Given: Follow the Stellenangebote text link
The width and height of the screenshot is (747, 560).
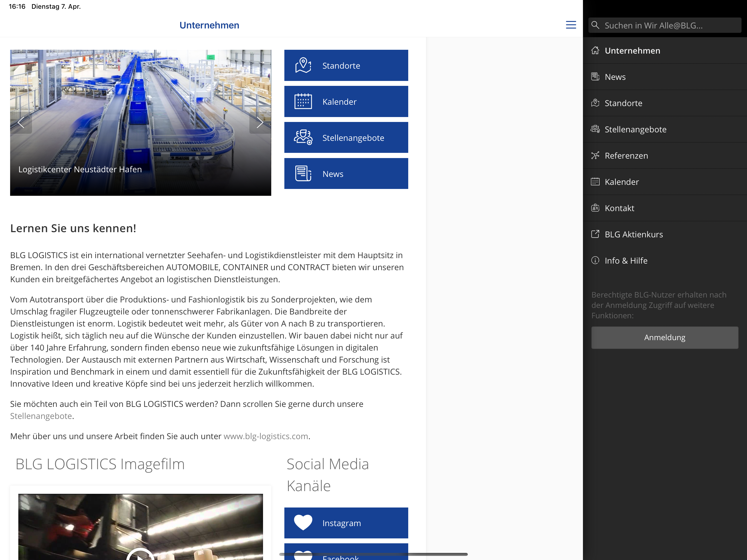Looking at the screenshot, I should (x=41, y=416).
